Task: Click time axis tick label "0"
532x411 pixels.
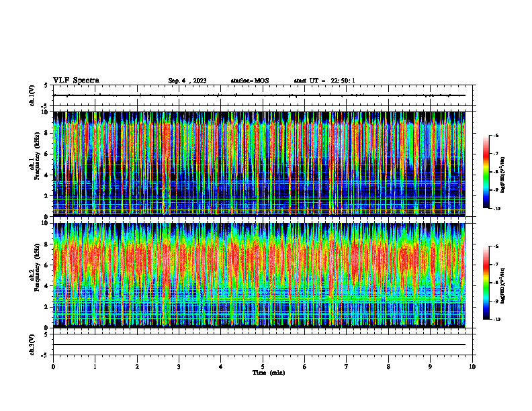Action: click(53, 367)
